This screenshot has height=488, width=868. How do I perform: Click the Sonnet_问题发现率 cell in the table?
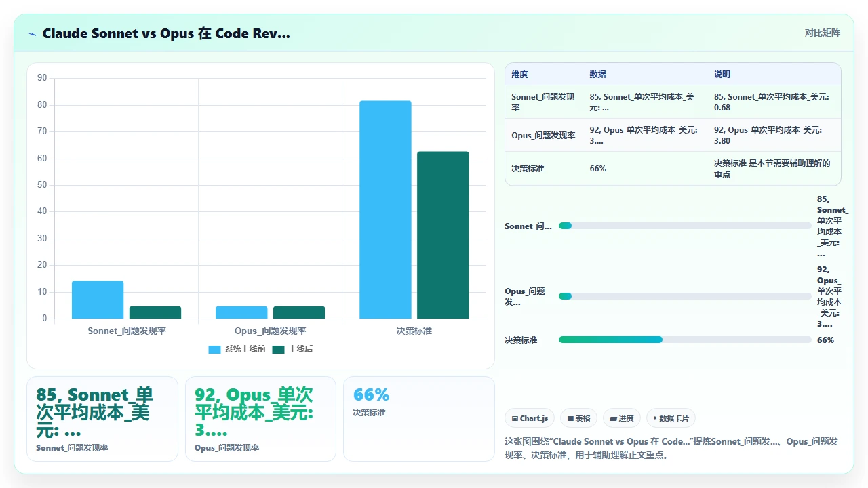point(543,102)
